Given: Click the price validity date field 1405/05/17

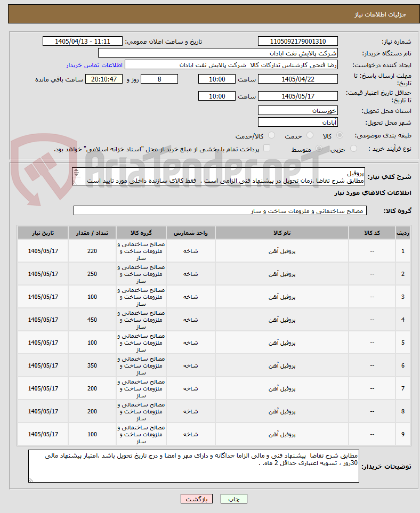Looking at the screenshot, I should pyautogui.click(x=297, y=96).
